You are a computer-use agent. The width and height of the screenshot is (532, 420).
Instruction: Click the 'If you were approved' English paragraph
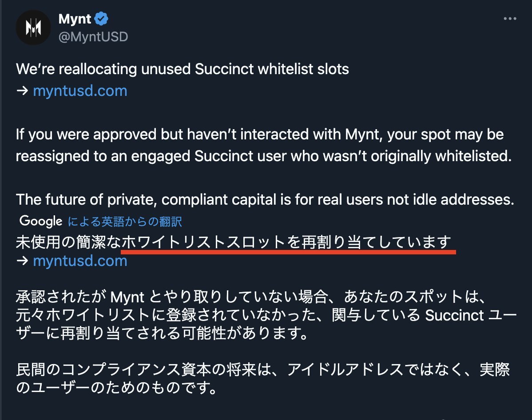click(264, 145)
